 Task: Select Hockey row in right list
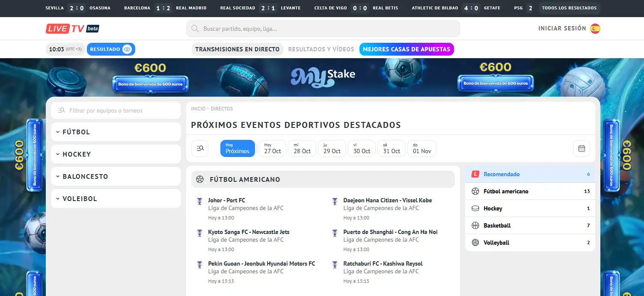coord(530,208)
